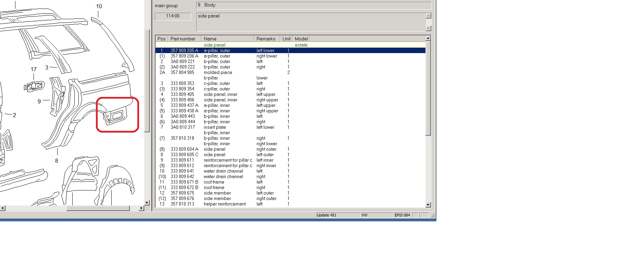644x274 pixels.
Task: Select the 3A0 809 221 b-pillar outer row
Action: pyautogui.click(x=217, y=62)
